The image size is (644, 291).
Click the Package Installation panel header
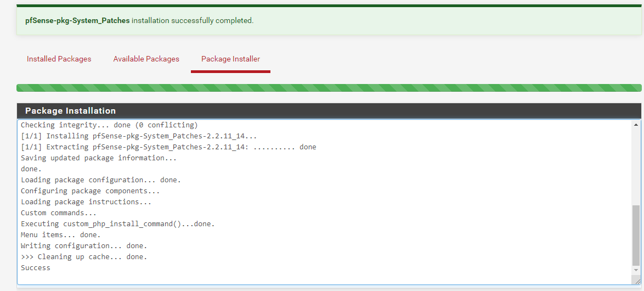coord(329,110)
